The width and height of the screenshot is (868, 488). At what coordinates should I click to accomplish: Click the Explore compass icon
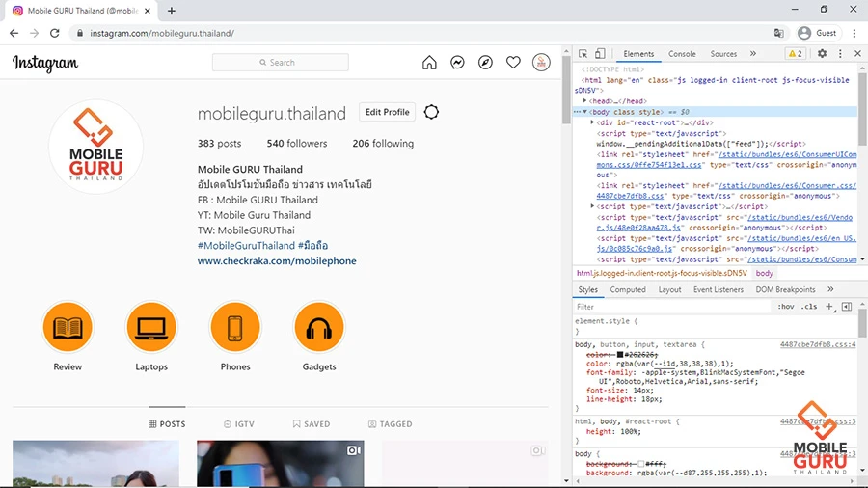coord(485,63)
